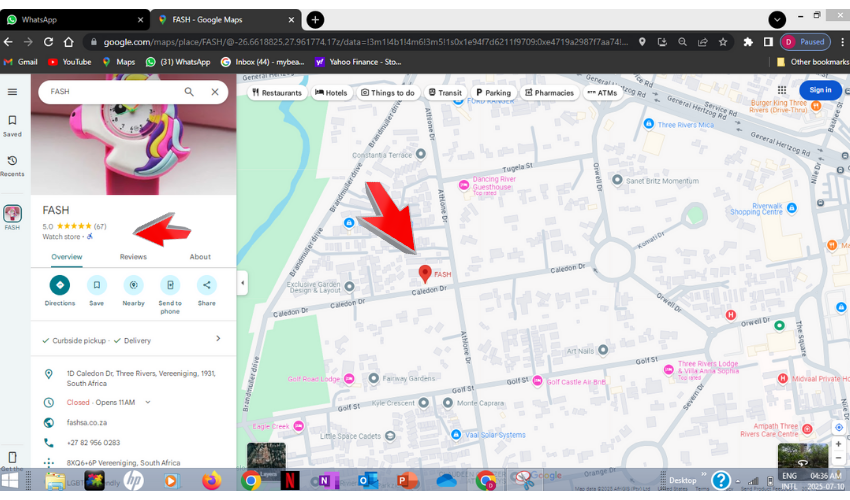Clear search with the X icon
Viewport: 850px width, 500px height.
pyautogui.click(x=214, y=92)
